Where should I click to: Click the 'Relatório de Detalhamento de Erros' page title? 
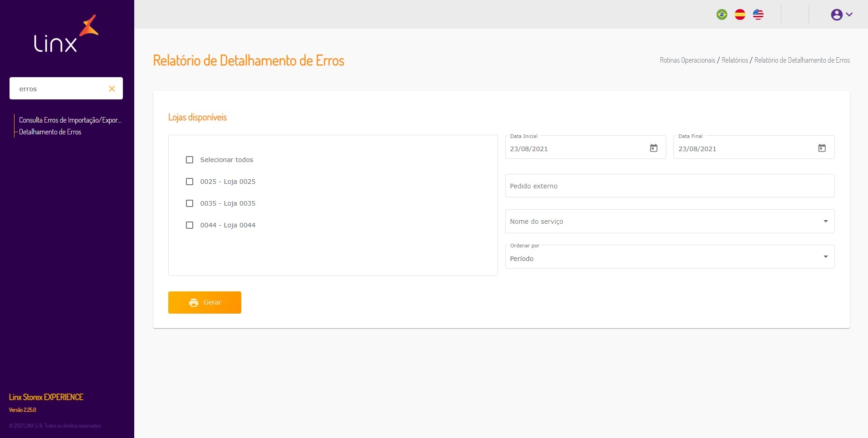pos(249,60)
